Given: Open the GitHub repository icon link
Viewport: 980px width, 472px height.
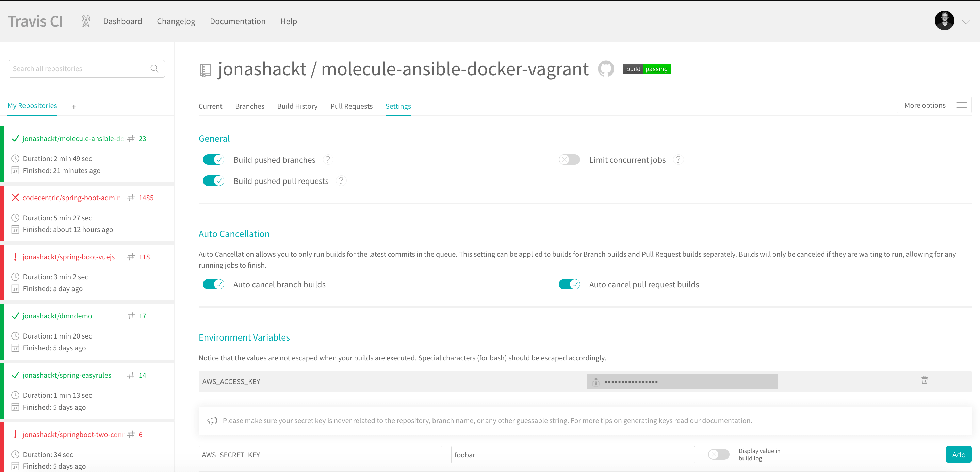Looking at the screenshot, I should coord(606,69).
